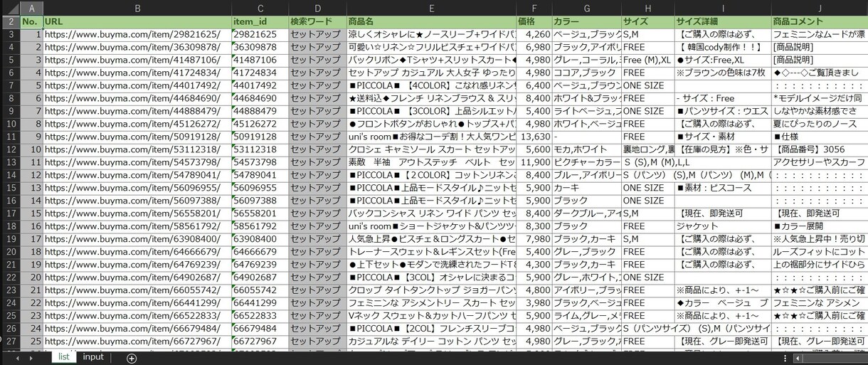Select the color cell "モカ,ホワイト"

[586, 149]
